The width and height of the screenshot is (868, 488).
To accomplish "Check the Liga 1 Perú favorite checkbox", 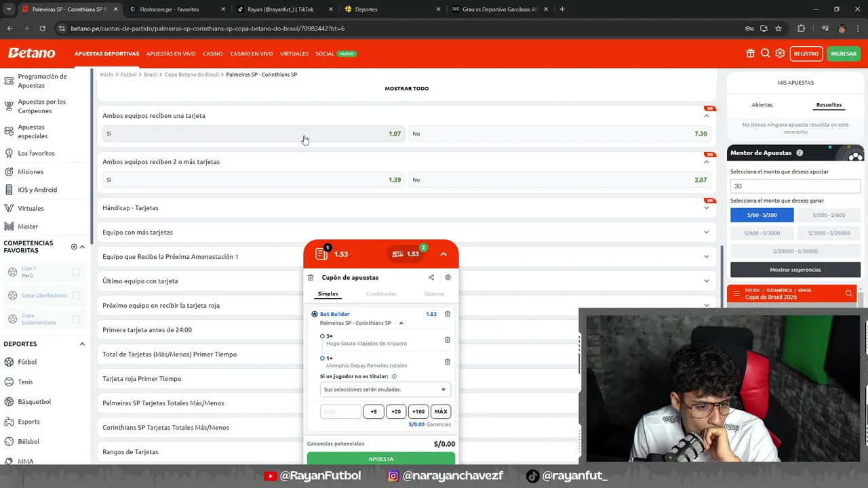I will pos(76,272).
